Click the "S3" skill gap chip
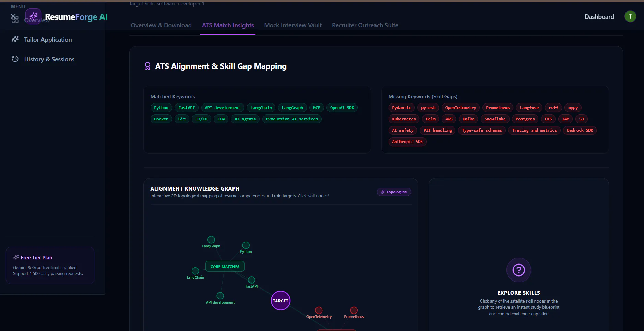 click(582, 119)
